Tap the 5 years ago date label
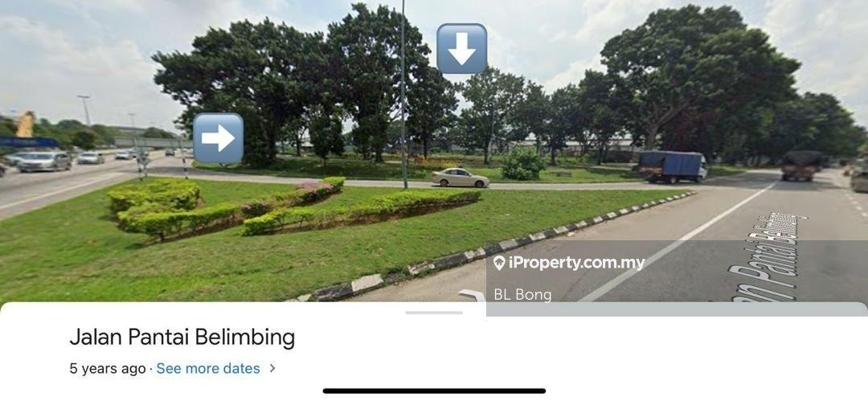868x401 pixels. [x=108, y=368]
